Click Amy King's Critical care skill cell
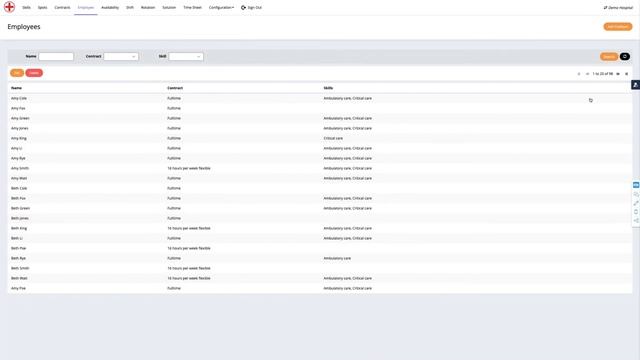The height and width of the screenshot is (360, 640). pos(333,138)
